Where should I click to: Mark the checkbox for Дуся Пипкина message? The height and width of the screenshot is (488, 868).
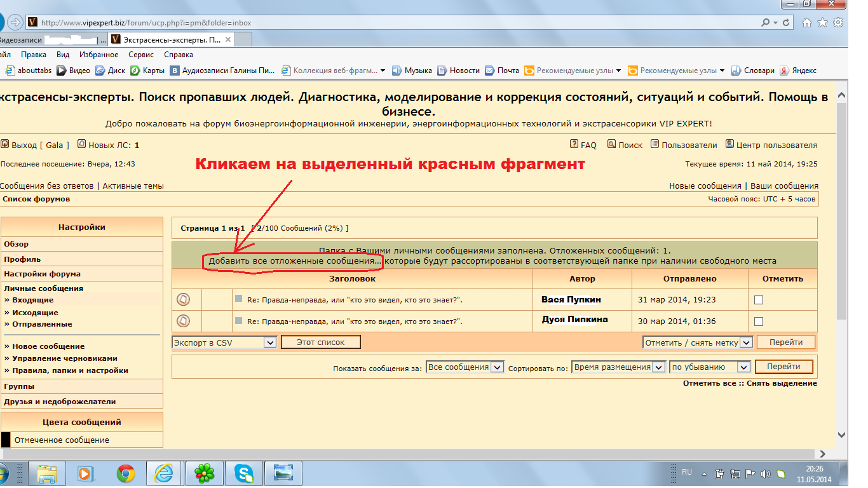pos(758,322)
